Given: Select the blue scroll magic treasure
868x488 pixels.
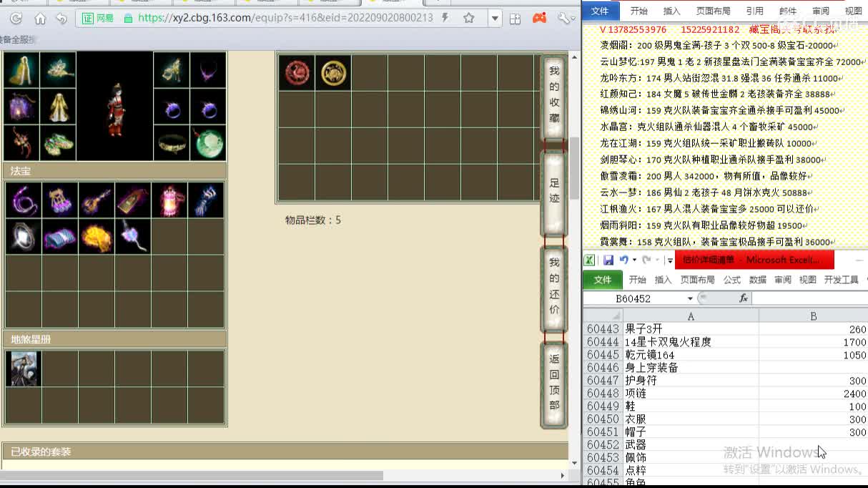Looking at the screenshot, I should pos(60,237).
